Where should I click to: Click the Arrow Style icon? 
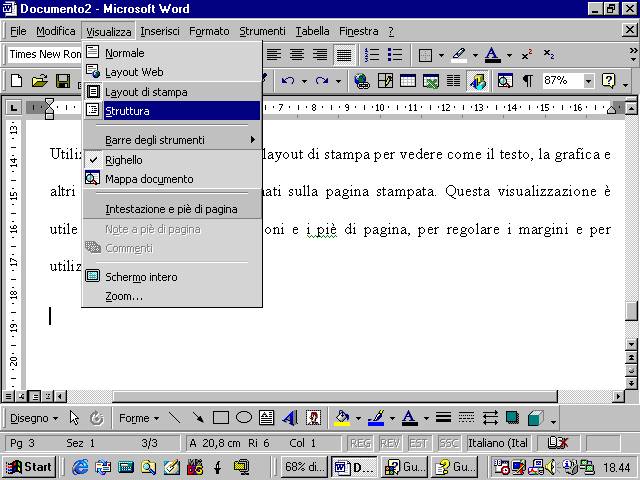pos(489,418)
